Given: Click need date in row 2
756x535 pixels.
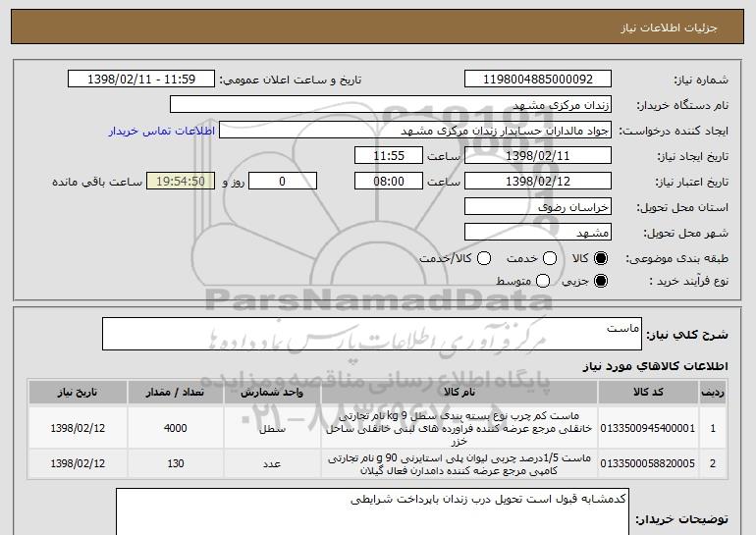Looking at the screenshot, I should click(78, 463).
